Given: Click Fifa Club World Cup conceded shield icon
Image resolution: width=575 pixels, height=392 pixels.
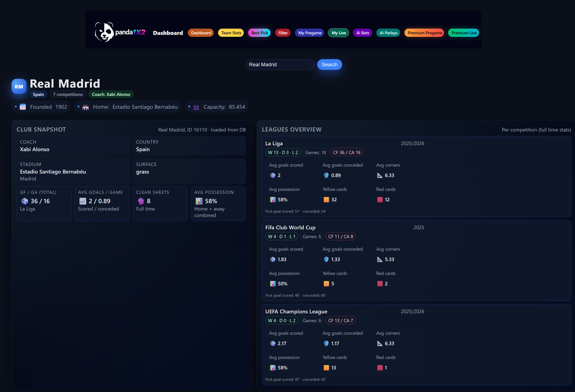Looking at the screenshot, I should pyautogui.click(x=326, y=259).
